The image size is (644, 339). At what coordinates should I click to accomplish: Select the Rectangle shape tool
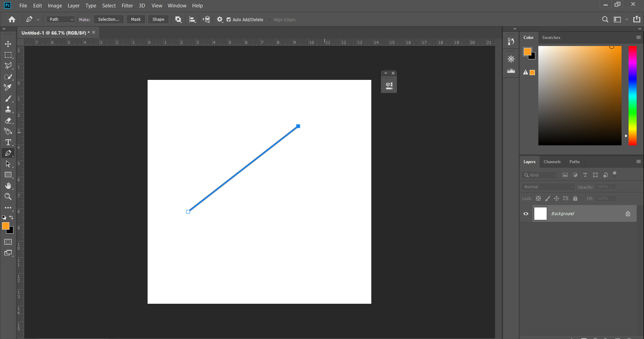pos(8,175)
